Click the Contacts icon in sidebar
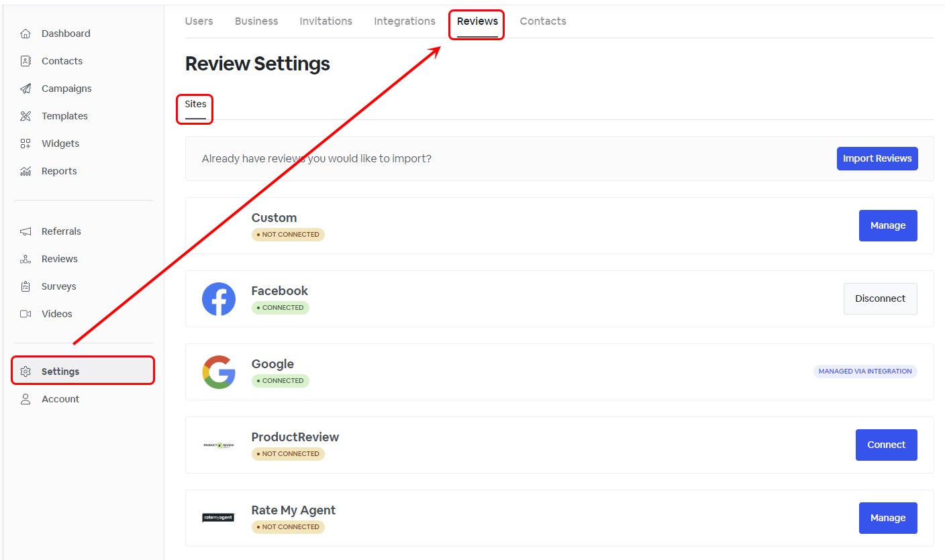Screen dimensions: 945x560 [x=26, y=61]
